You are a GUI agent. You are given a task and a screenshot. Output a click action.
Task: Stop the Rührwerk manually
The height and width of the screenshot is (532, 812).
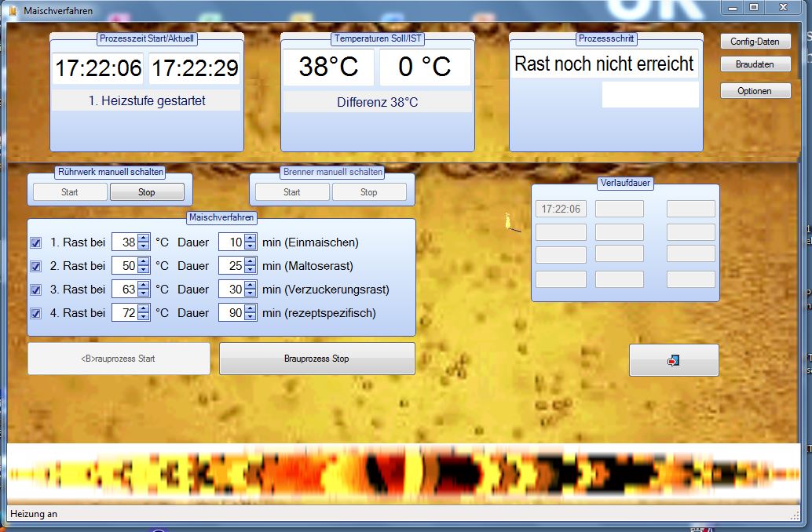147,192
